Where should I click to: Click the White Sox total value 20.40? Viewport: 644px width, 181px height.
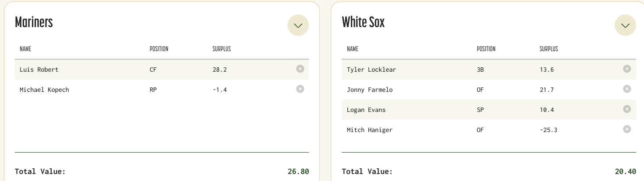(625, 171)
